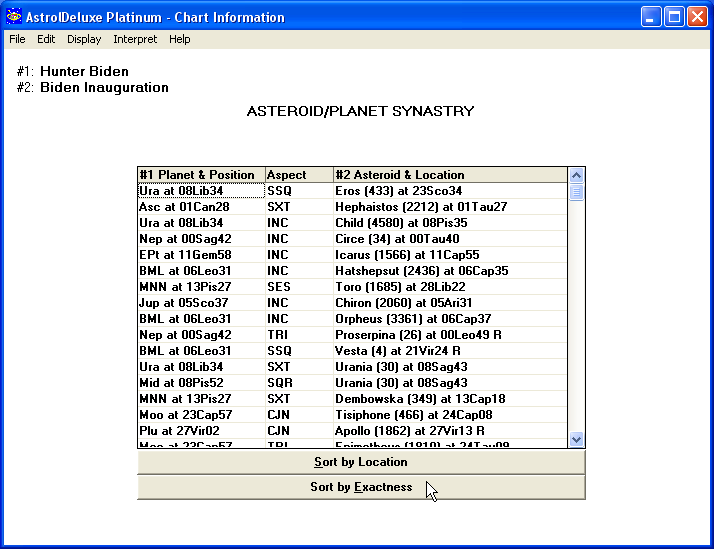Click the '#1 Planet & Position' column header
This screenshot has height=549, width=714.
[201, 175]
